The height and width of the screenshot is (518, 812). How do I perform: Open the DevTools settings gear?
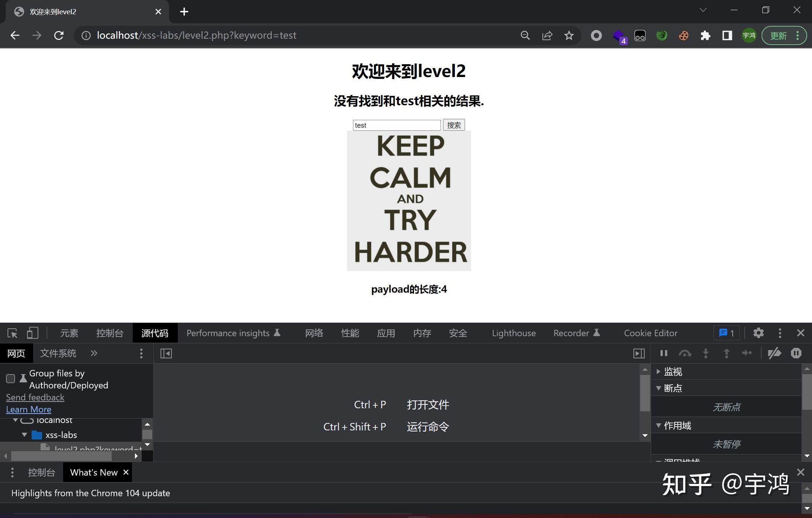759,333
